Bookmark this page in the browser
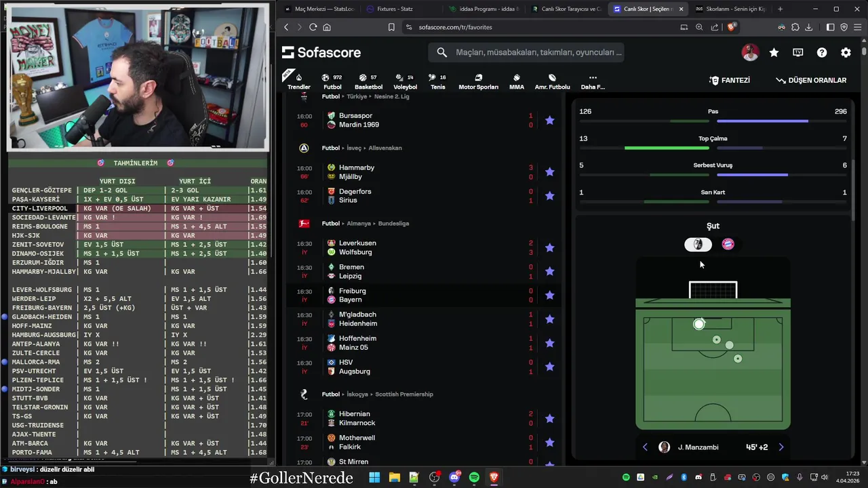The height and width of the screenshot is (488, 868). click(391, 27)
